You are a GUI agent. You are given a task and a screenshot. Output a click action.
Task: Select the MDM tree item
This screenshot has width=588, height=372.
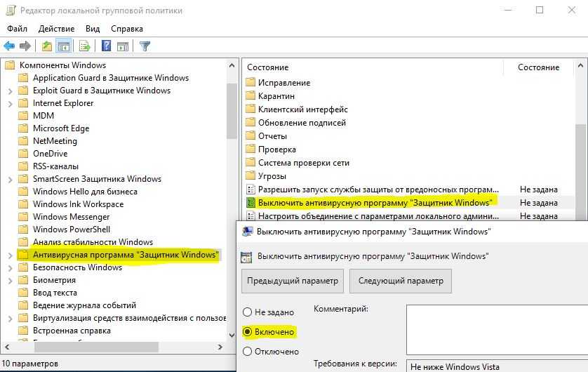click(44, 116)
